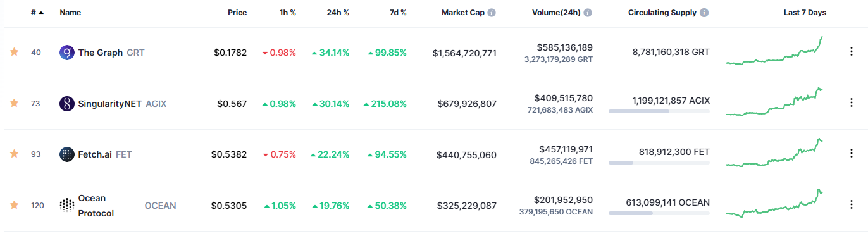
Task: Click the SingularityNET coin logo icon
Action: 66,103
